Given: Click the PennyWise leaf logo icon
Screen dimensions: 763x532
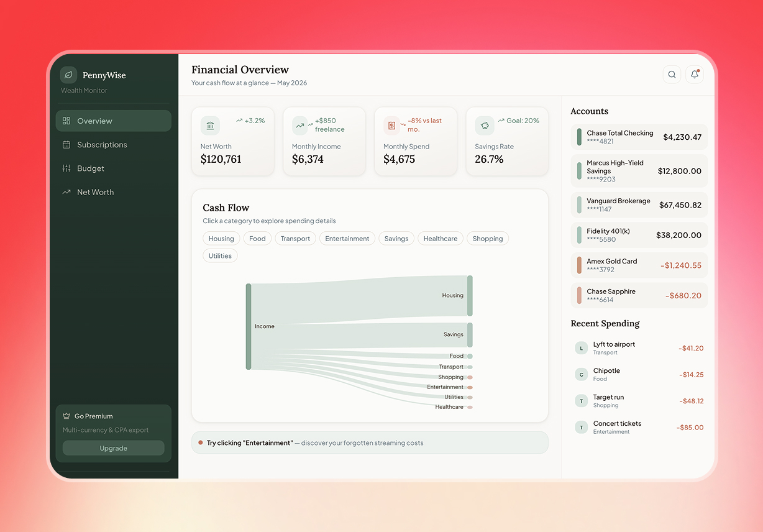Looking at the screenshot, I should point(68,75).
